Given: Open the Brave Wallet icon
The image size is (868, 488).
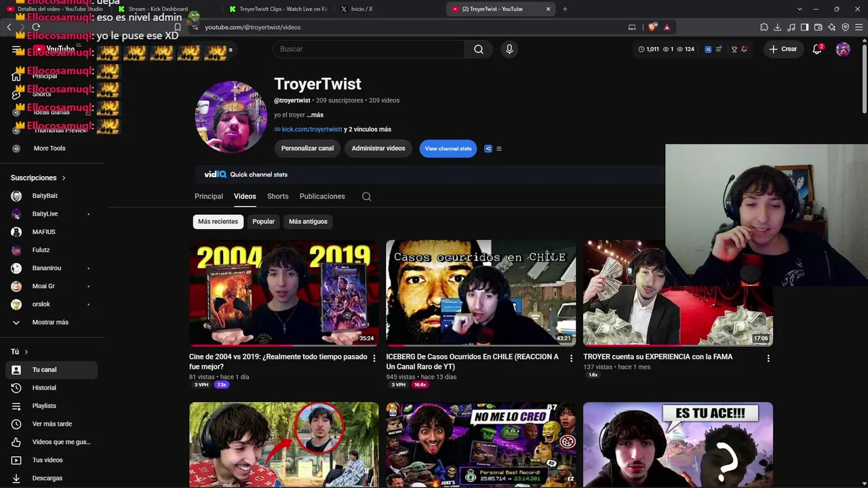Looking at the screenshot, I should pos(818,27).
